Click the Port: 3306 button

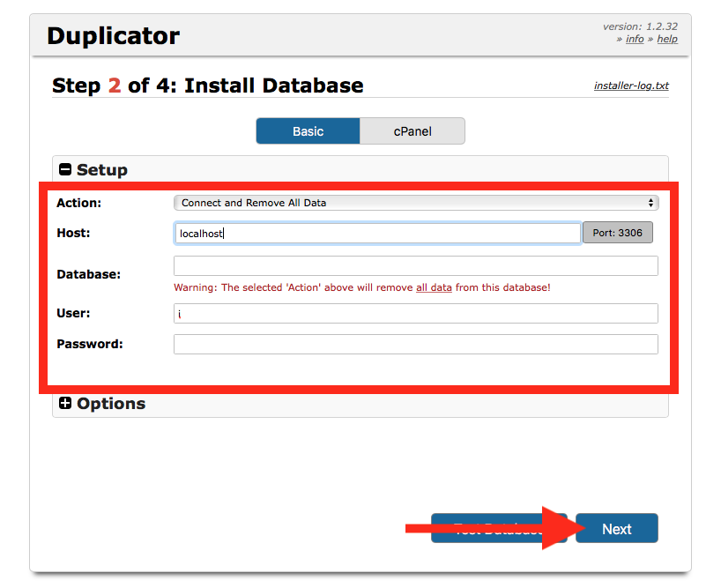click(x=618, y=233)
